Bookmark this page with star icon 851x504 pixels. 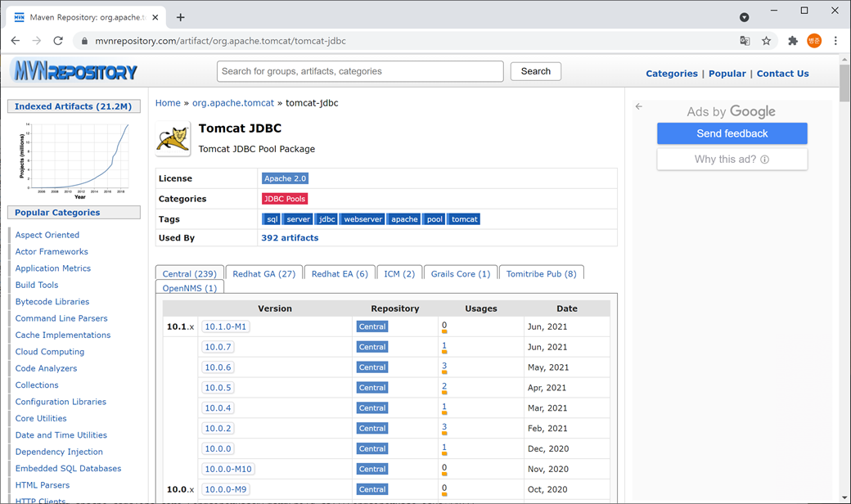click(767, 41)
